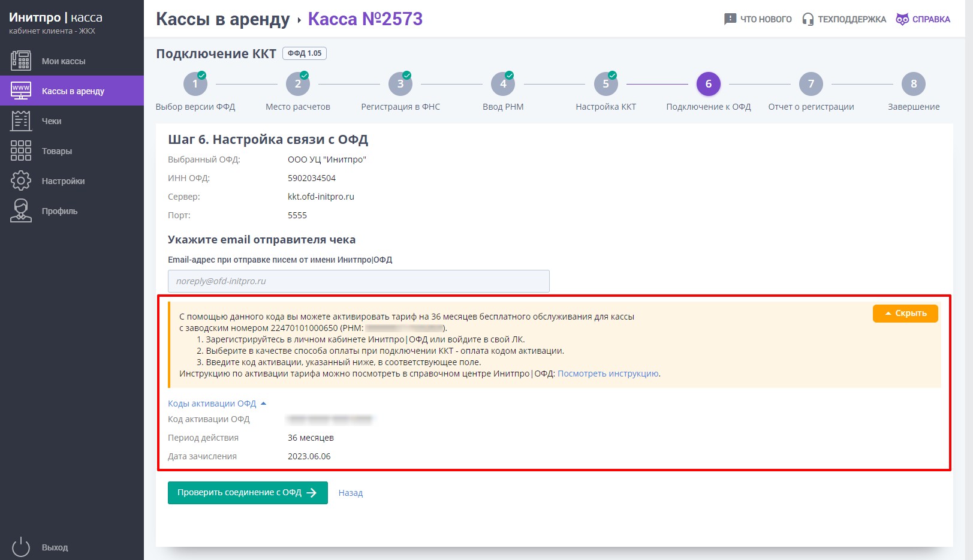Open Товары menu item
Viewport: 973px width, 560px height.
(x=72, y=150)
